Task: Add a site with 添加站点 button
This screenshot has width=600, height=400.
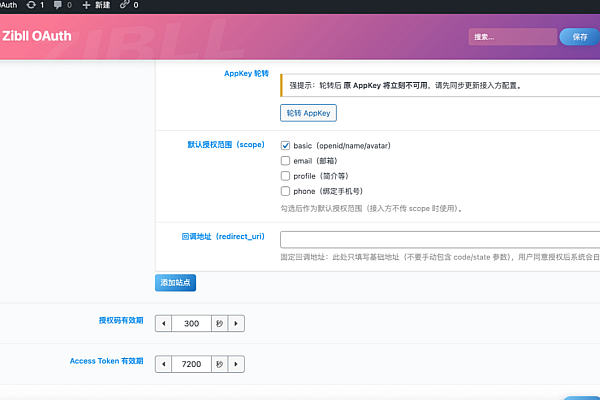Action: point(175,282)
